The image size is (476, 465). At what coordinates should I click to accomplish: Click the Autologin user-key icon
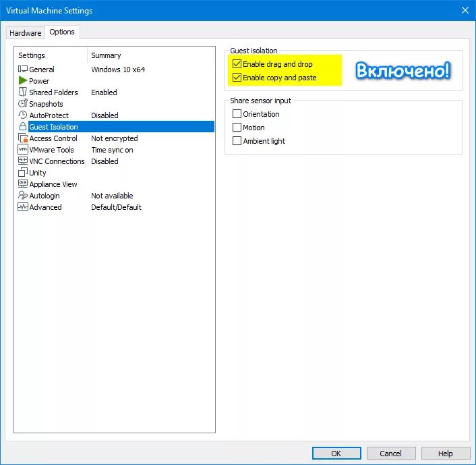tap(23, 195)
